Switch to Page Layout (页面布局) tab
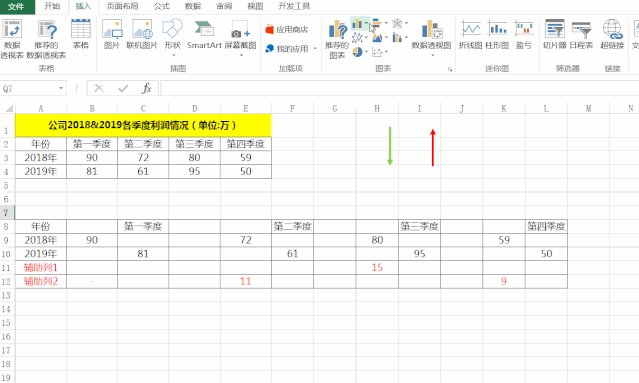 pyautogui.click(x=122, y=6)
